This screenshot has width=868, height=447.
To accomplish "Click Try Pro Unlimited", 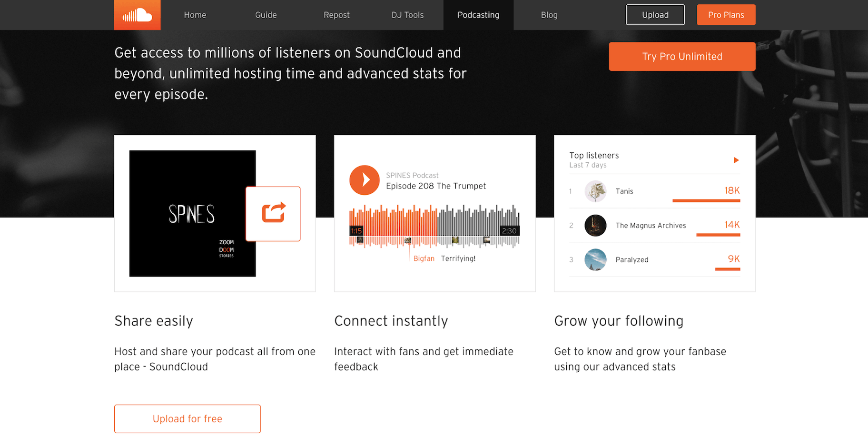I will (682, 56).
